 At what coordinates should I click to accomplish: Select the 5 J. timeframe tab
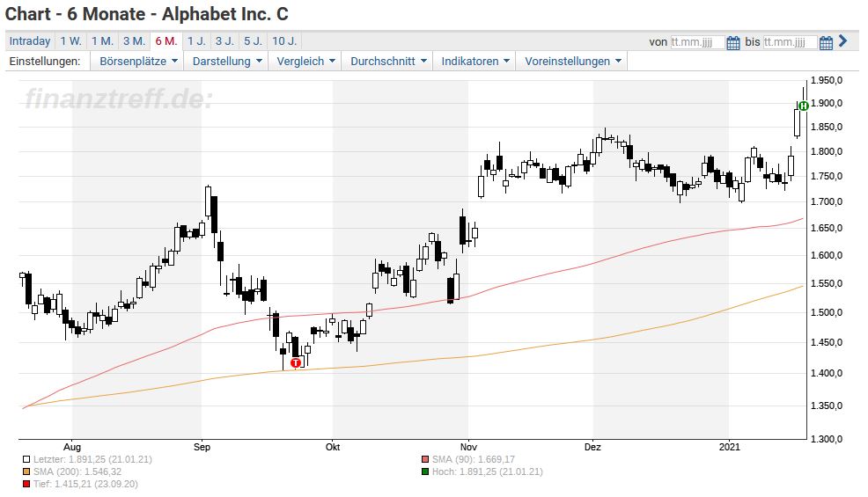pos(253,41)
